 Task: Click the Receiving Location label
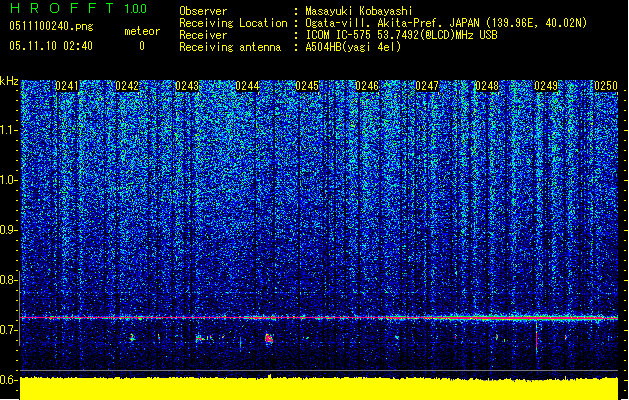(233, 23)
